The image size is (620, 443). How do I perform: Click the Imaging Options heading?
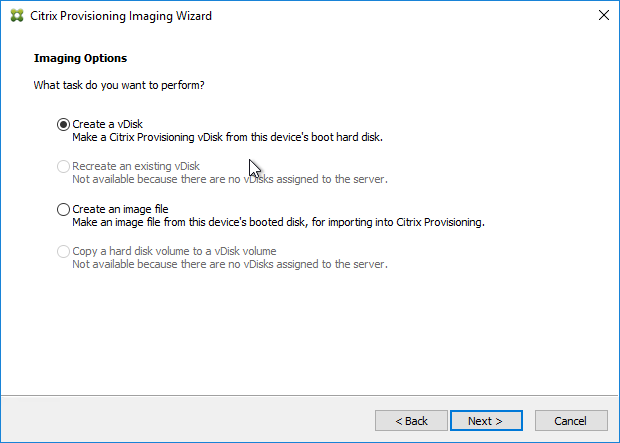(x=80, y=58)
